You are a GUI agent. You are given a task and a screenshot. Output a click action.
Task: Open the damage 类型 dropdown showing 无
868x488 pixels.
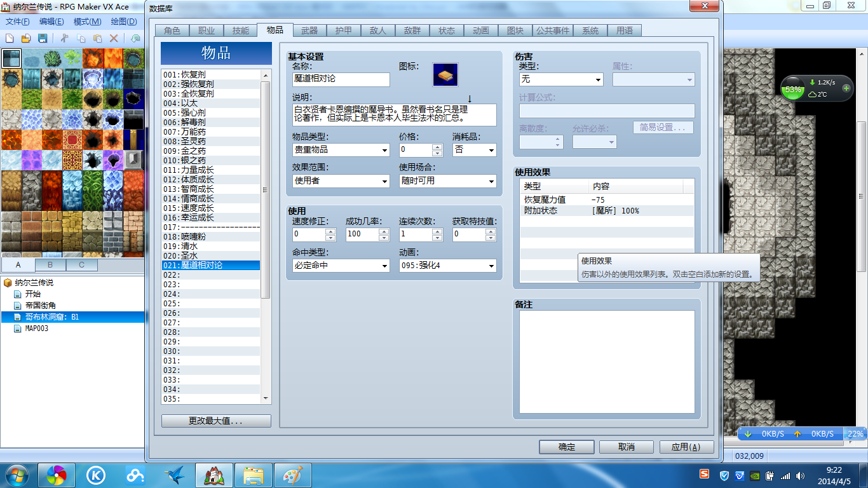pos(561,79)
